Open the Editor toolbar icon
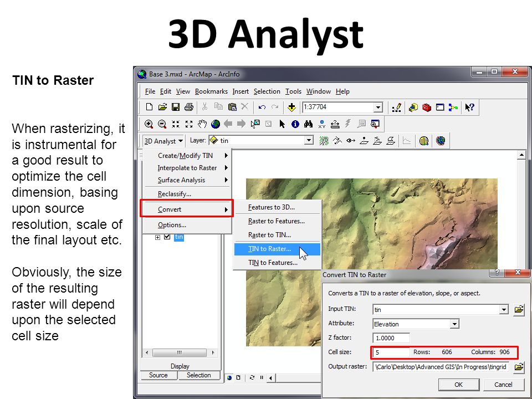This screenshot has width=532, height=399. [396, 108]
